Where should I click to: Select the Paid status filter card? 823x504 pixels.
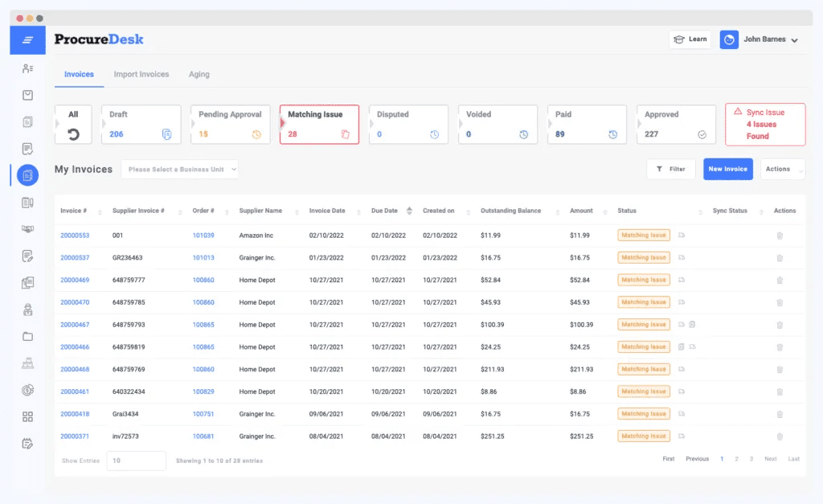tap(587, 125)
